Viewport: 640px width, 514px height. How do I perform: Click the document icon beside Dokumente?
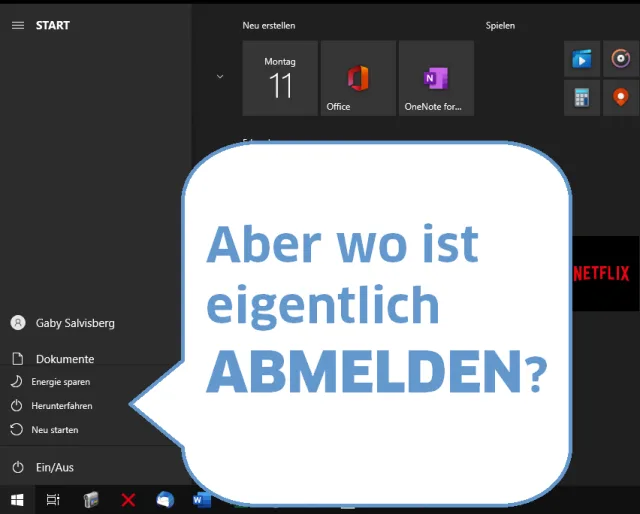click(18, 358)
